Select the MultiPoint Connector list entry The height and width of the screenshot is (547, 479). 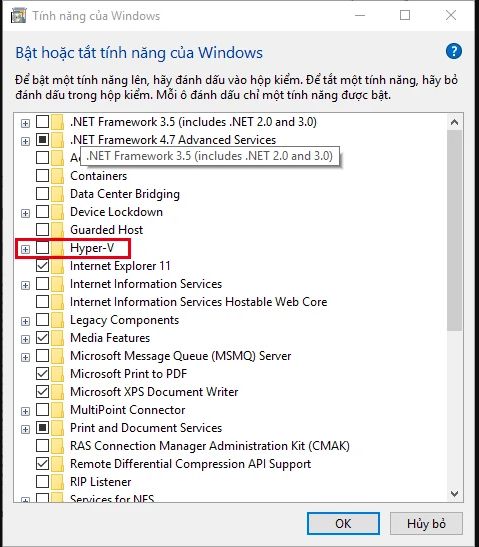pos(128,410)
